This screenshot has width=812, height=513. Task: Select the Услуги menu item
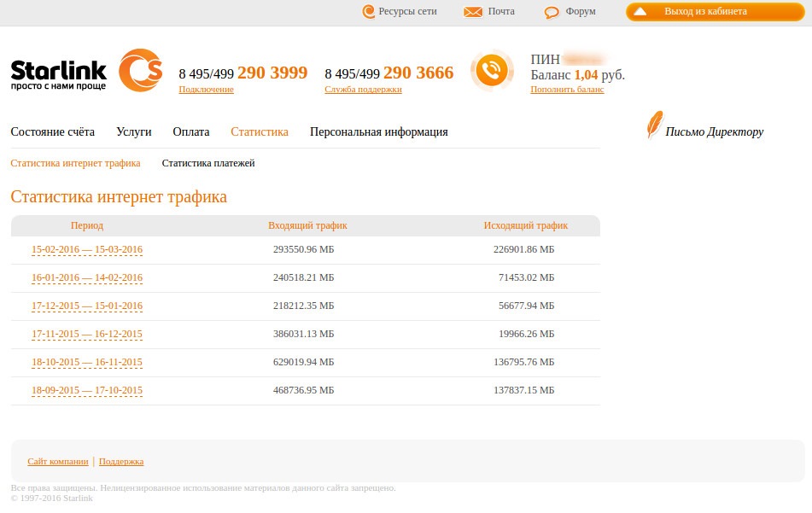pos(133,131)
